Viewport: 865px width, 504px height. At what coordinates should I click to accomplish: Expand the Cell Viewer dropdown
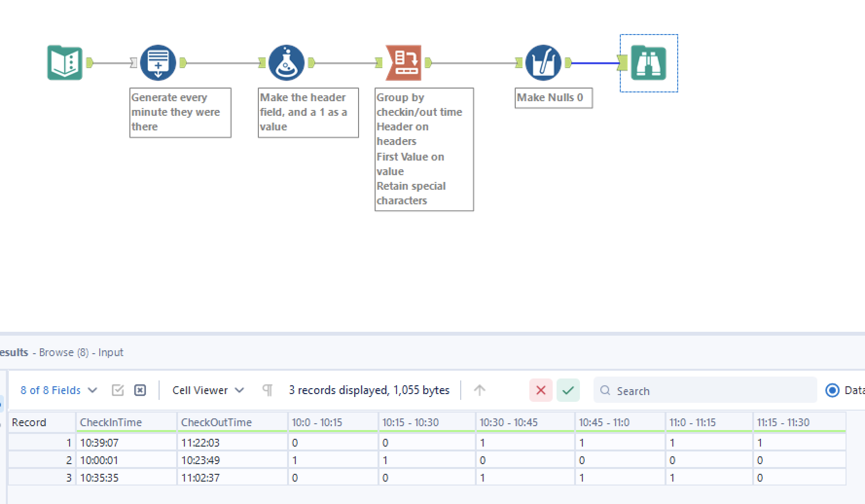(x=208, y=390)
